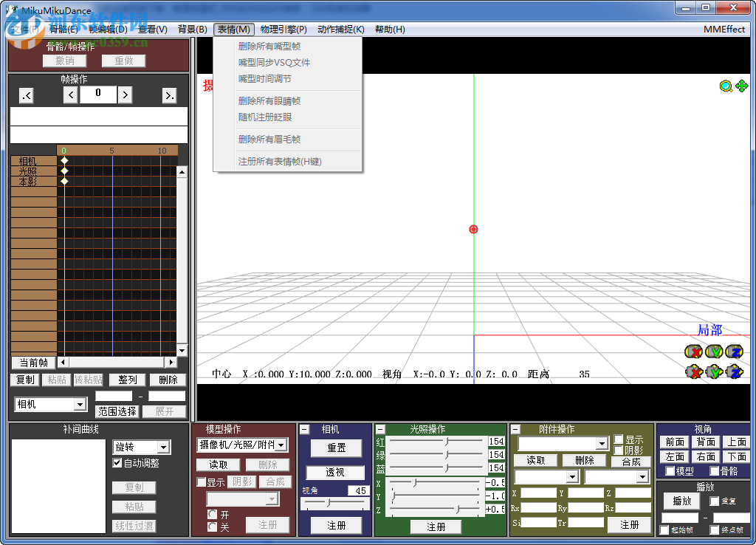Click the green Y rotation axis icon
This screenshot has height=545, width=756.
[x=714, y=352]
